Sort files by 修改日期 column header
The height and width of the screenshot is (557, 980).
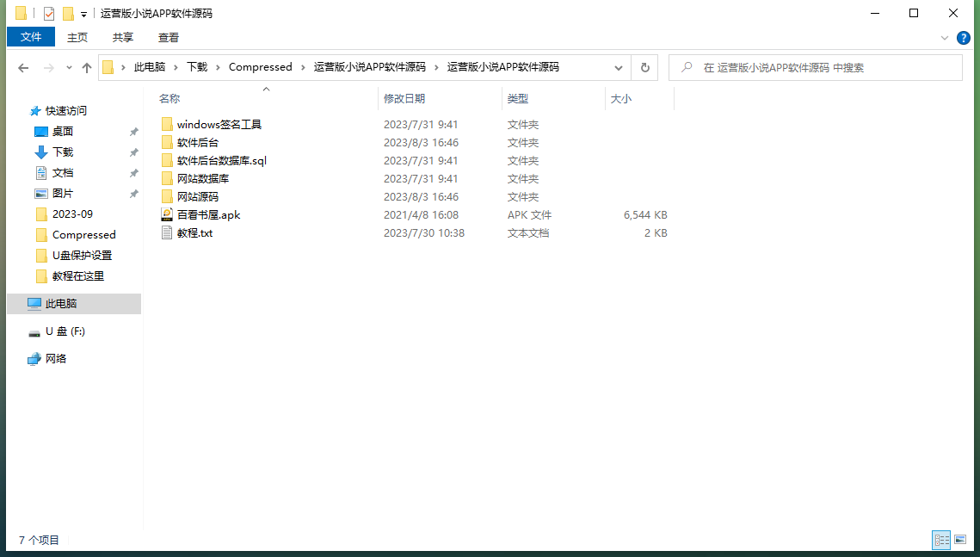click(404, 99)
